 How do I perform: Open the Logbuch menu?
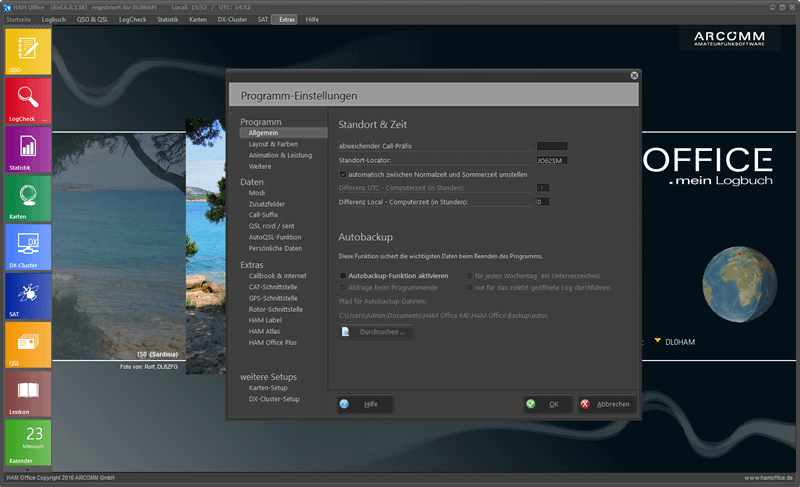pos(54,19)
